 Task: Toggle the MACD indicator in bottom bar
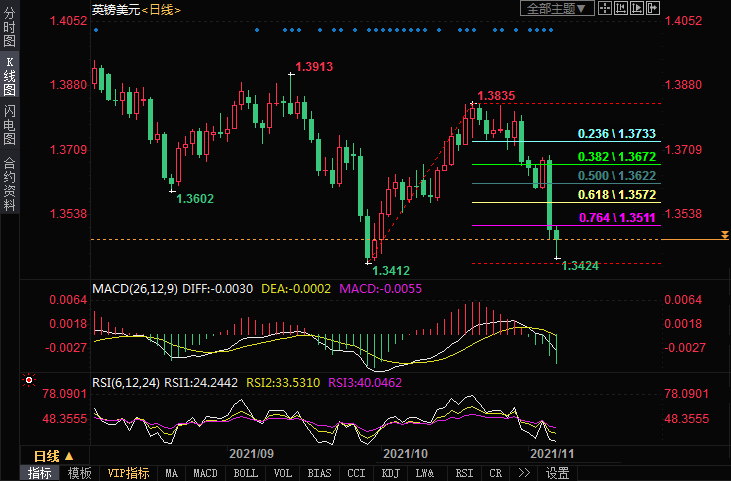coord(206,473)
